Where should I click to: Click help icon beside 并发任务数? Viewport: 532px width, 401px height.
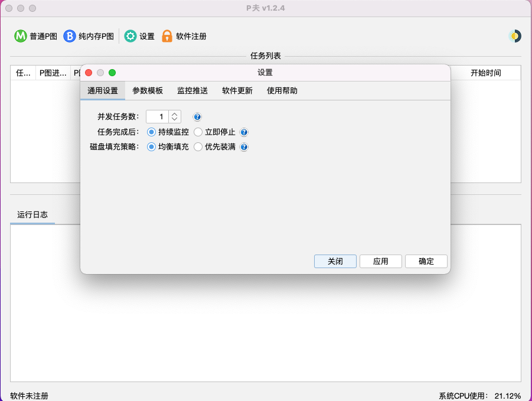197,117
